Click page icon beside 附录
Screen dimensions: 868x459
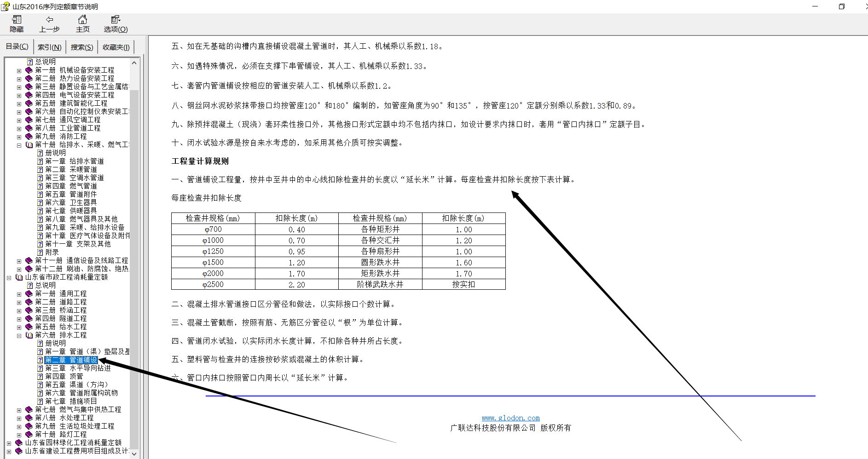coord(40,252)
